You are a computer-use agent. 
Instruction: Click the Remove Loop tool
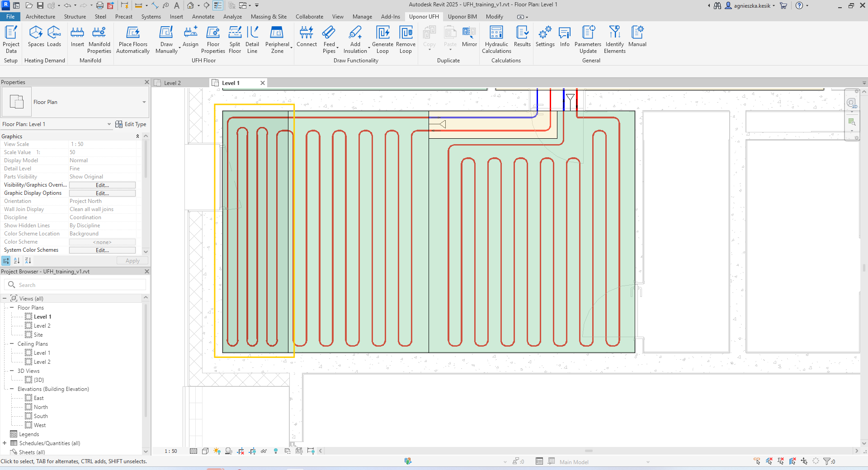click(406, 39)
